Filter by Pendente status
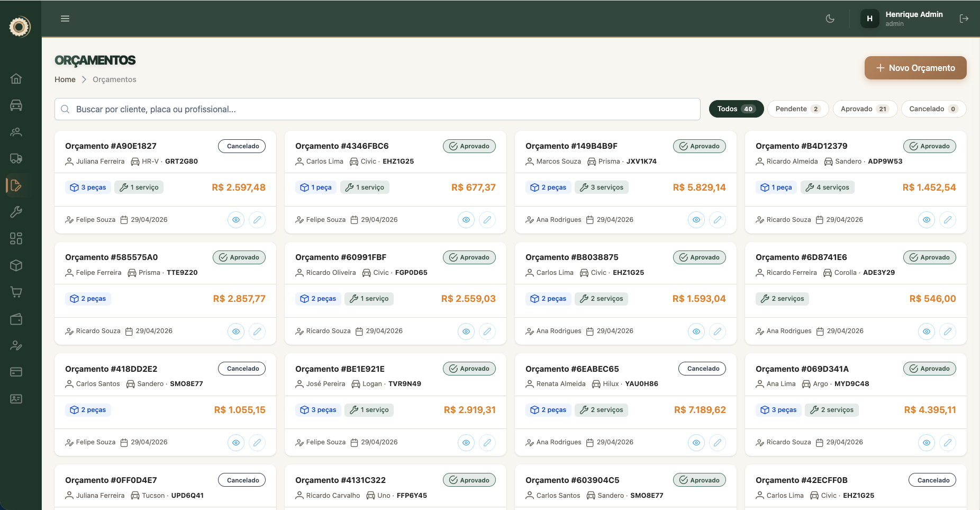The width and height of the screenshot is (980, 510). coord(798,109)
